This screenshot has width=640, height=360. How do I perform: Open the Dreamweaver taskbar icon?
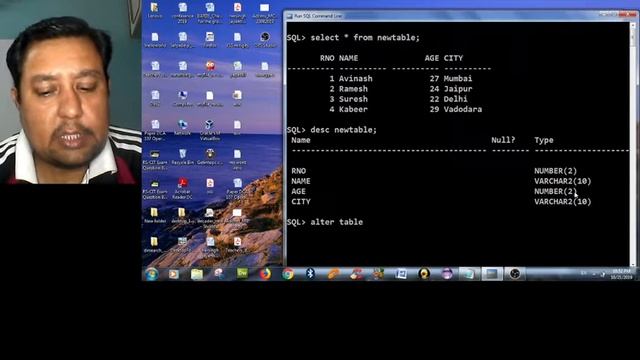point(242,273)
